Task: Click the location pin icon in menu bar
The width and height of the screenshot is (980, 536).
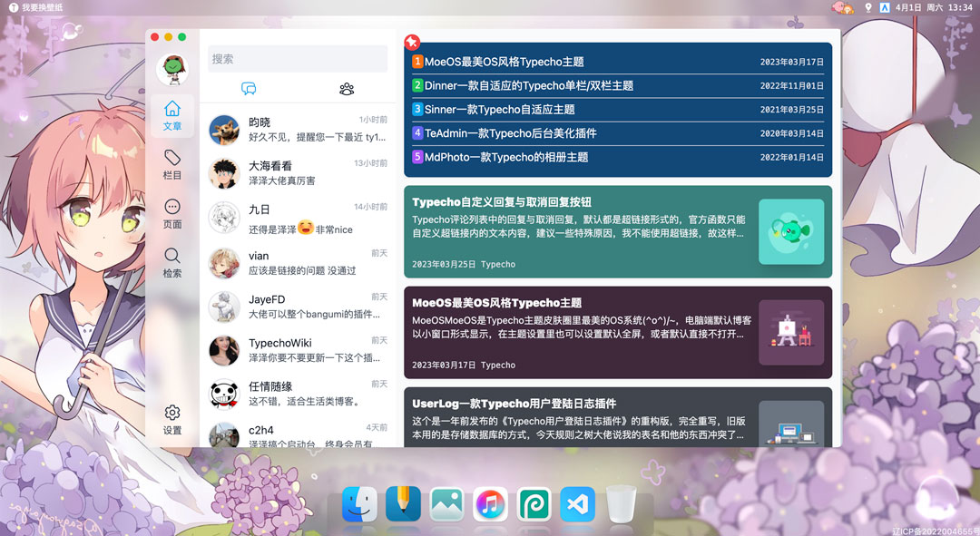Action: [x=867, y=7]
